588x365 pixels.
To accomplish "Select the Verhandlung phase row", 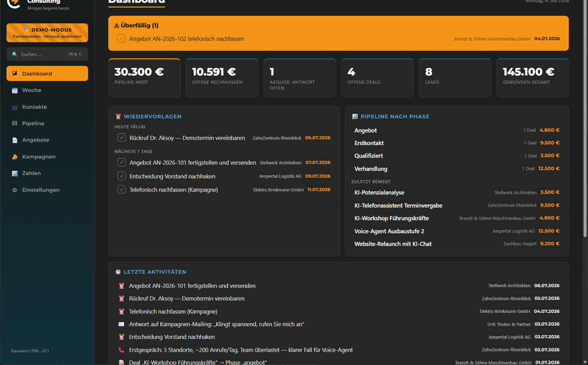I will pos(457,169).
